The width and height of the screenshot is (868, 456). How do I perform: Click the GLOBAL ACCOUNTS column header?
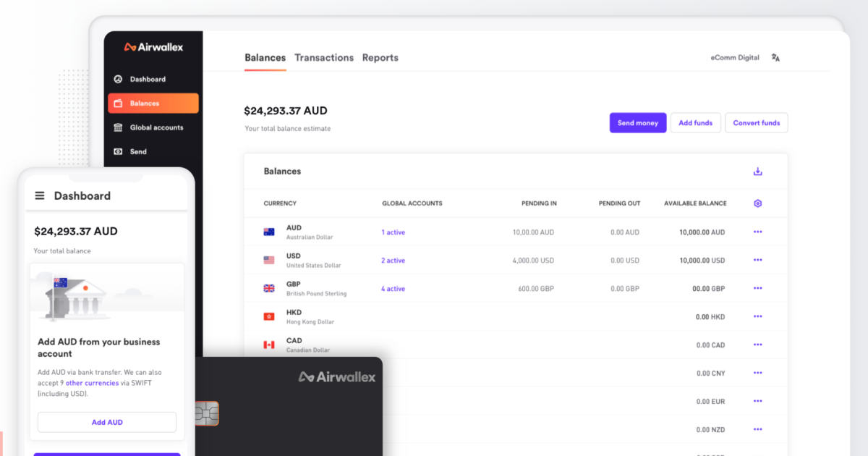412,203
